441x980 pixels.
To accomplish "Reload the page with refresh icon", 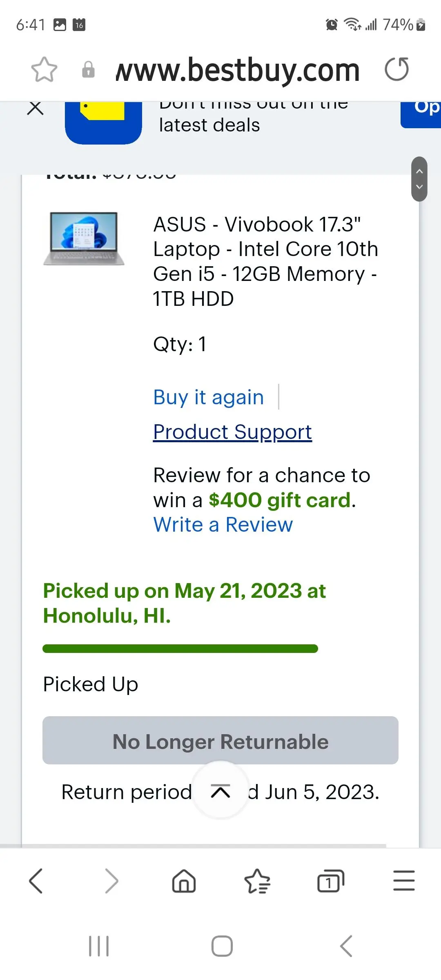I will 396,69.
